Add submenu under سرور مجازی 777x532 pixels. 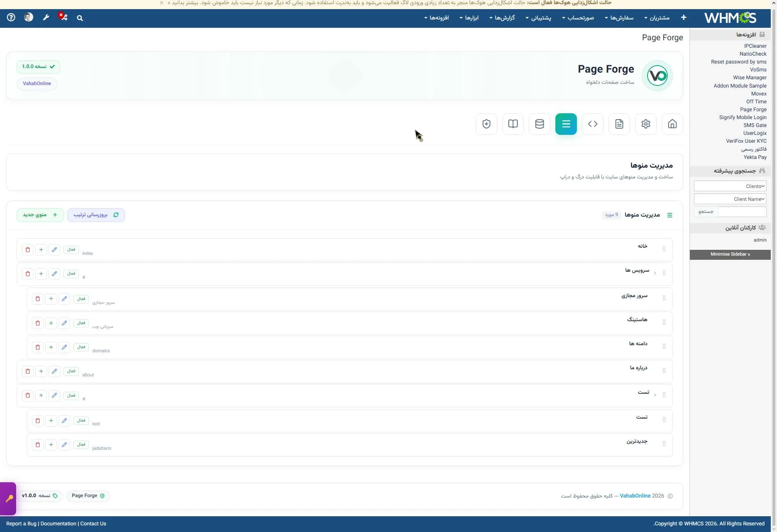point(51,299)
